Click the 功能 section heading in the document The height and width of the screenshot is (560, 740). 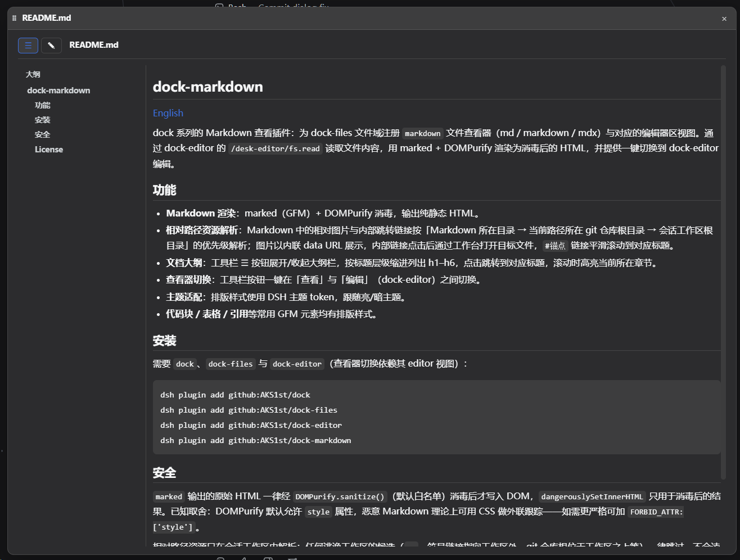click(164, 190)
